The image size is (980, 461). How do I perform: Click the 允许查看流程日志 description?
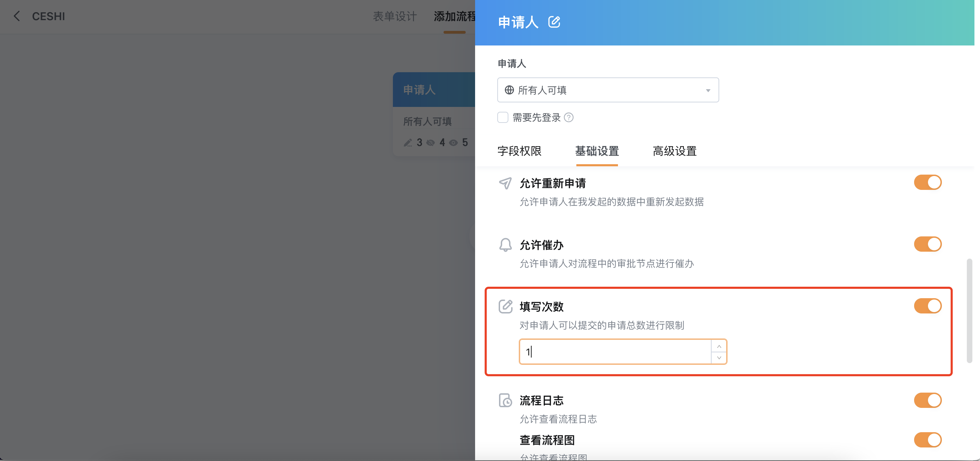pos(558,419)
